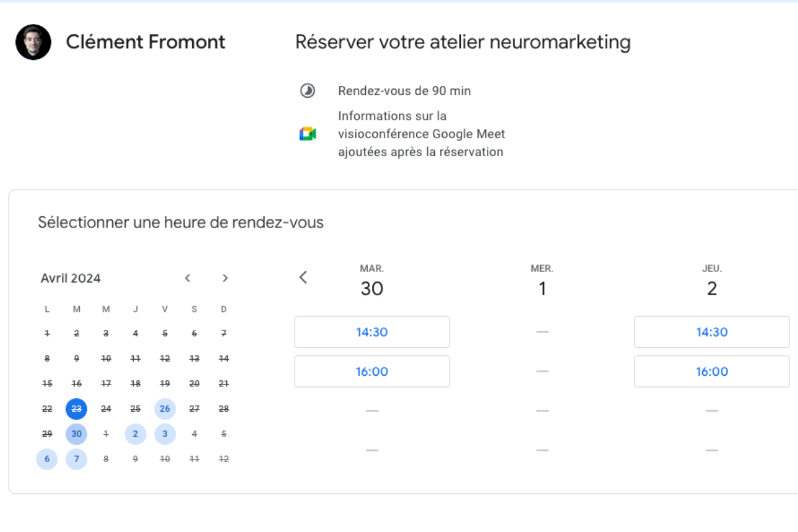The height and width of the screenshot is (532, 798).
Task: Click the Tuesday 30 column header
Action: [x=372, y=281]
